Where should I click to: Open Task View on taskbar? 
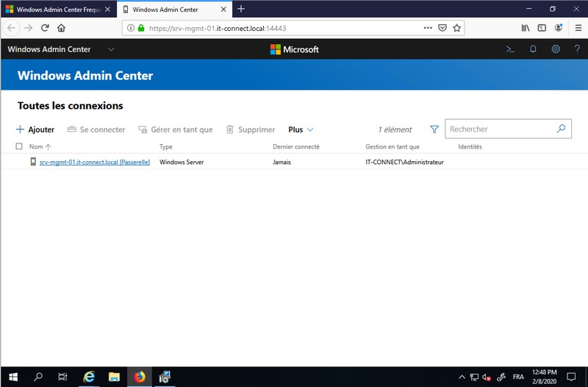coord(62,377)
